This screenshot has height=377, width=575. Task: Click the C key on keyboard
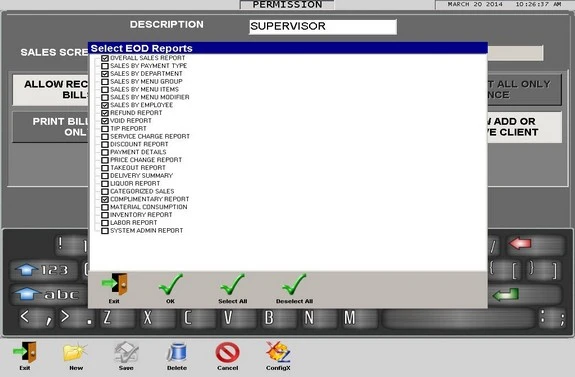point(197,318)
